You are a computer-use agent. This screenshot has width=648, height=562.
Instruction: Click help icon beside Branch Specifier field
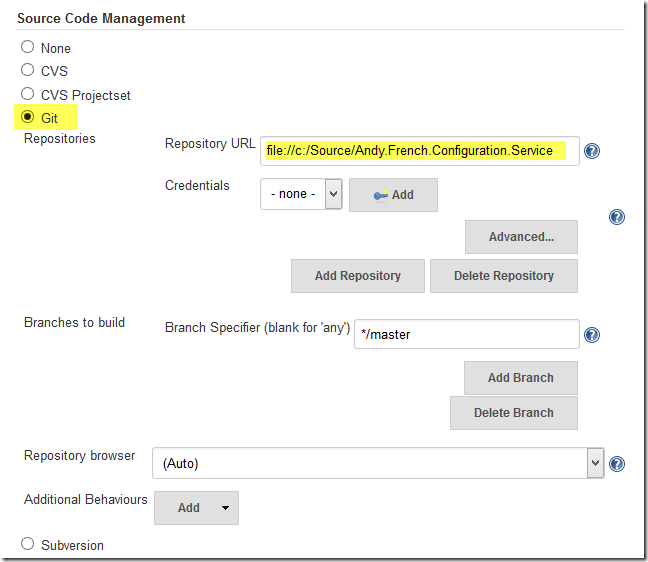(x=592, y=335)
